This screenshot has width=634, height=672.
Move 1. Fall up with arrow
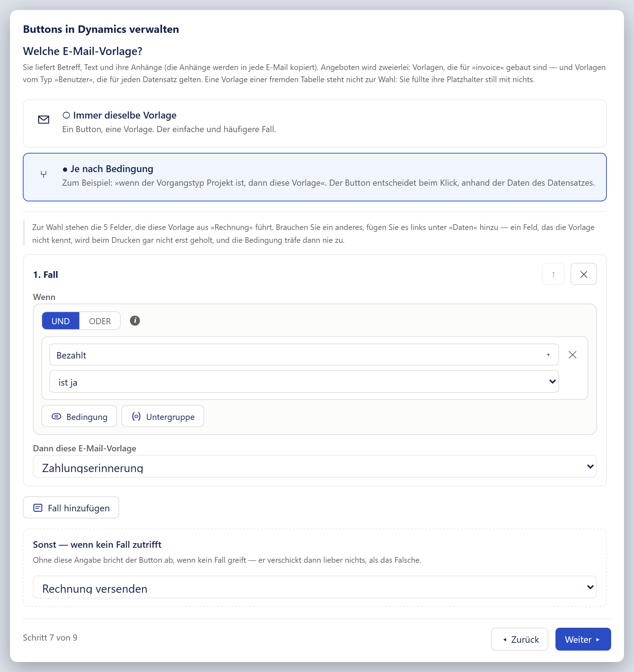pos(553,274)
